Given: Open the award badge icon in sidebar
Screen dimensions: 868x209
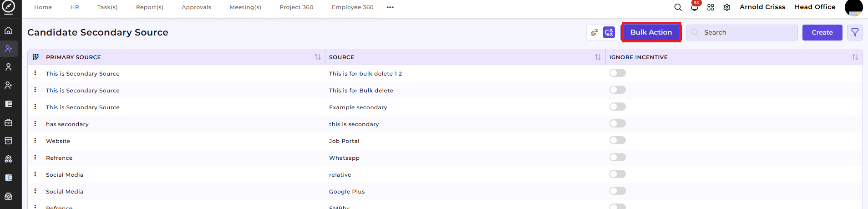Looking at the screenshot, I should tap(8, 159).
